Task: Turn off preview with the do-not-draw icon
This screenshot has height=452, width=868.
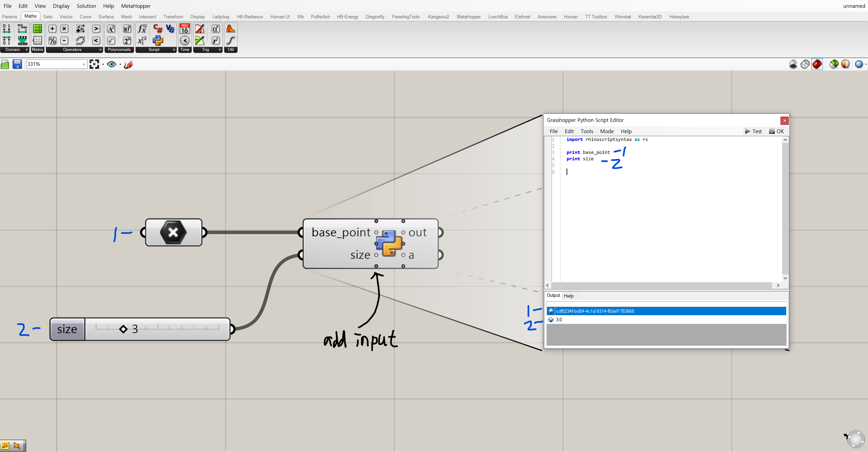Action: [x=793, y=64]
